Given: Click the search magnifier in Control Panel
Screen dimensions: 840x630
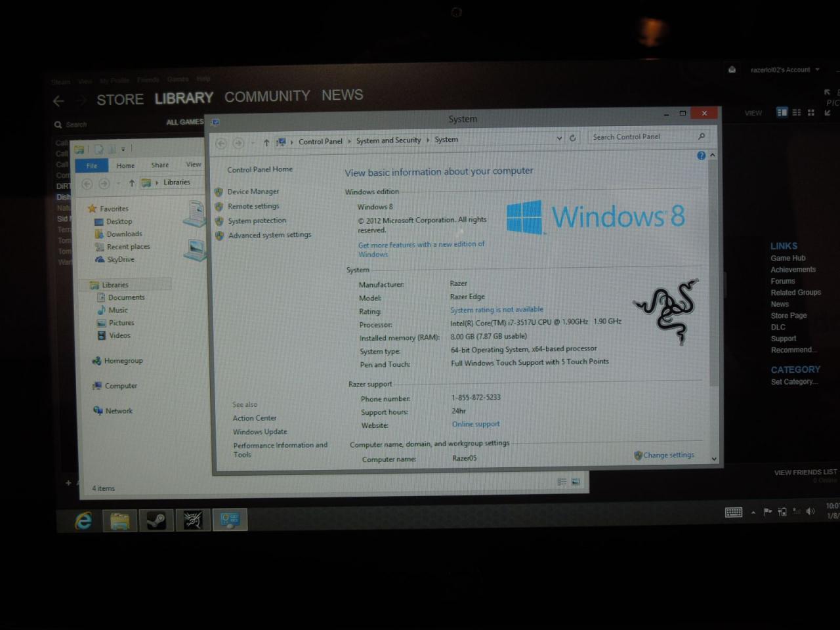Looking at the screenshot, I should click(x=702, y=136).
